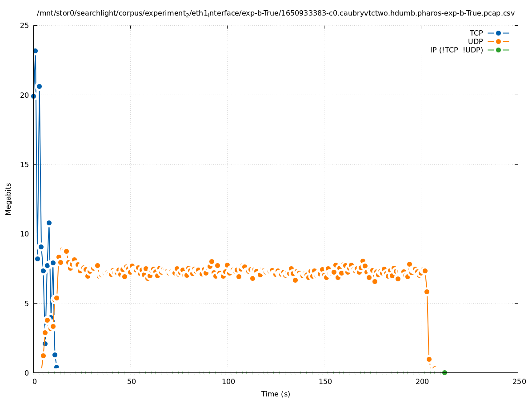Screen dimensions: 532x400
Task: Click the "Time (s)" x-axis label
Action: click(276, 394)
